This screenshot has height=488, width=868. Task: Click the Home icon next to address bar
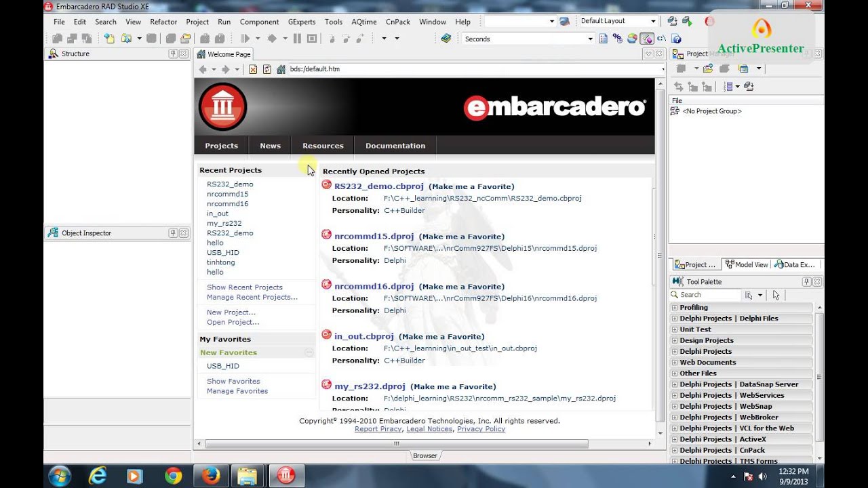tap(281, 69)
